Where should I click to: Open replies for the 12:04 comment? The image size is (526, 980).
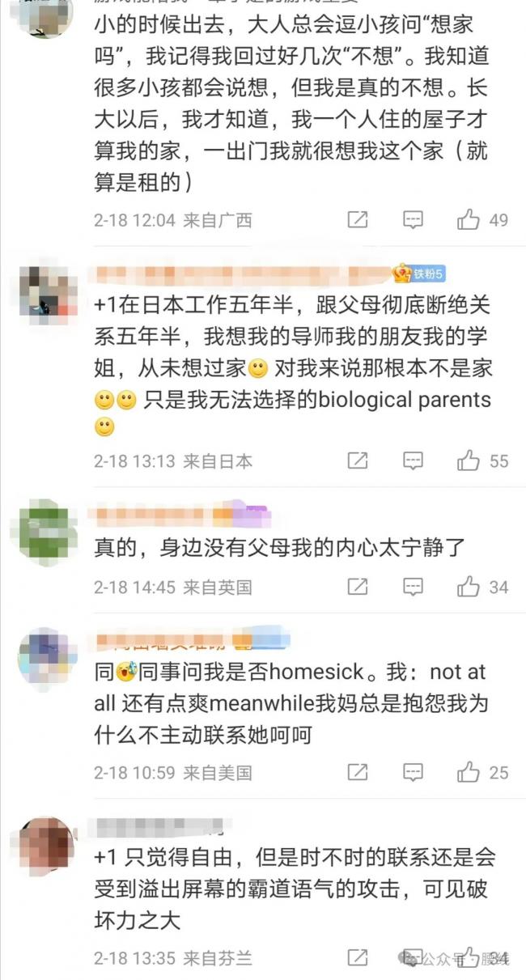point(414,219)
